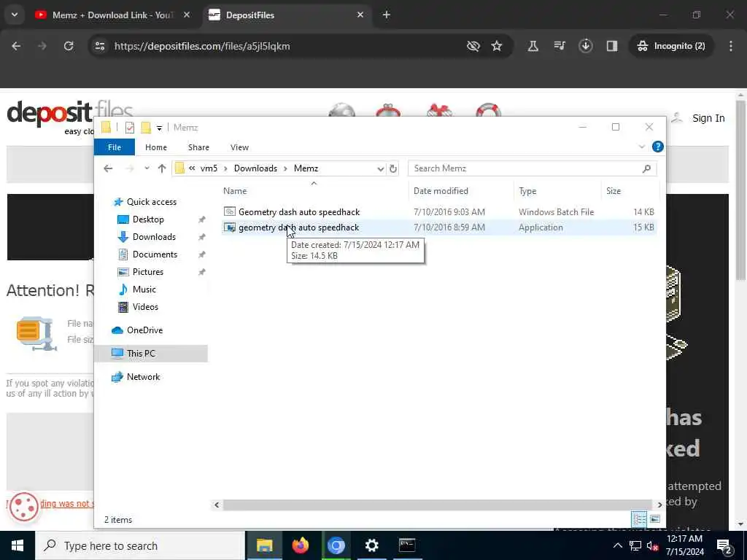
Task: Click the Chrome address bar URL
Action: click(202, 46)
